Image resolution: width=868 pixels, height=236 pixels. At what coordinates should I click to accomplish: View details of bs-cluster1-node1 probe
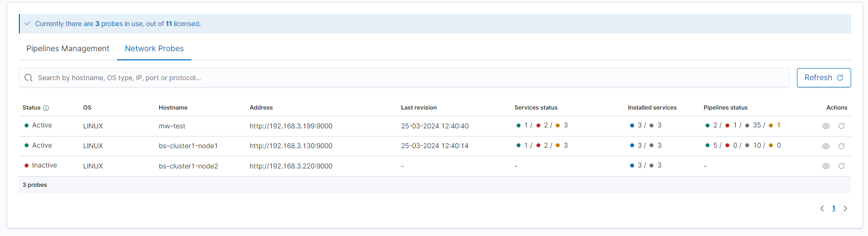pyautogui.click(x=825, y=146)
